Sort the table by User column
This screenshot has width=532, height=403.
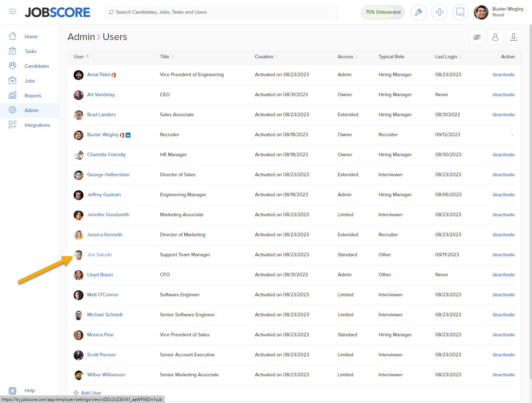coord(81,57)
